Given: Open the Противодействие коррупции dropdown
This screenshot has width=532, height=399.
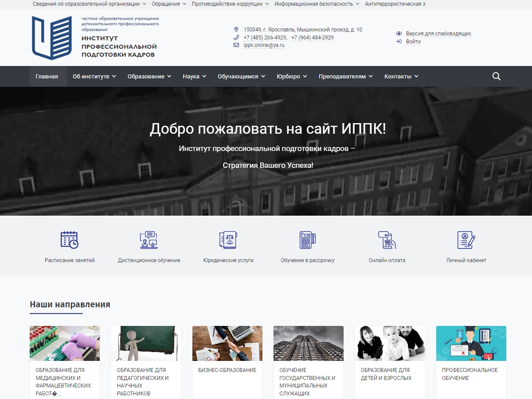Looking at the screenshot, I should coord(230,4).
